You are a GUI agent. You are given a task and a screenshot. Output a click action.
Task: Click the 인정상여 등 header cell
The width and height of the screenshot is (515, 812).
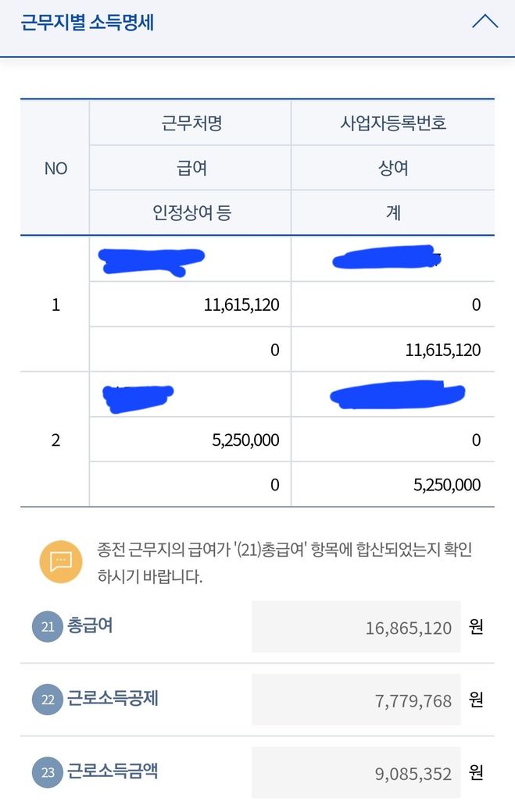(191, 212)
